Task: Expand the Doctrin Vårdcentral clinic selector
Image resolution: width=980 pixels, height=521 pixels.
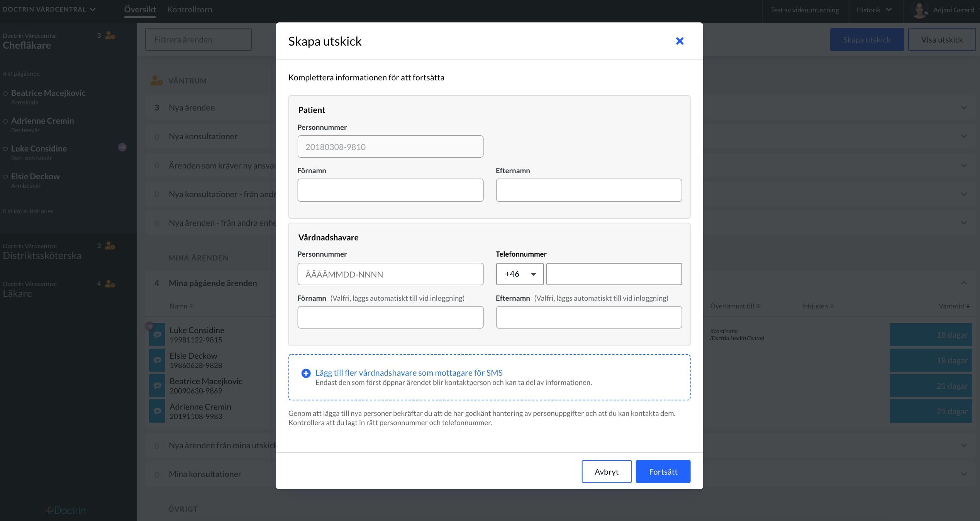Action: (49, 9)
